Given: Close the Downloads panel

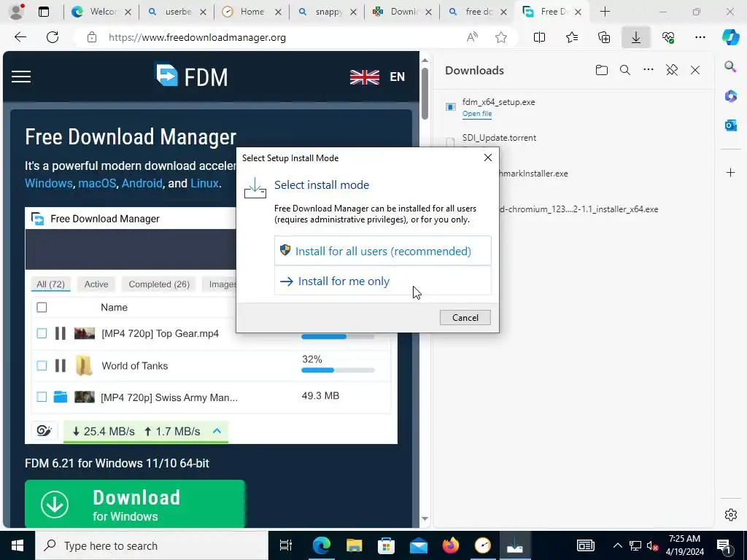Looking at the screenshot, I should pos(695,71).
